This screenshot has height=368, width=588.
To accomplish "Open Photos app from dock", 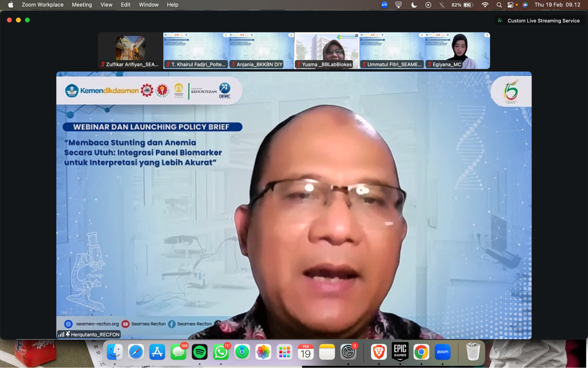I will [263, 352].
